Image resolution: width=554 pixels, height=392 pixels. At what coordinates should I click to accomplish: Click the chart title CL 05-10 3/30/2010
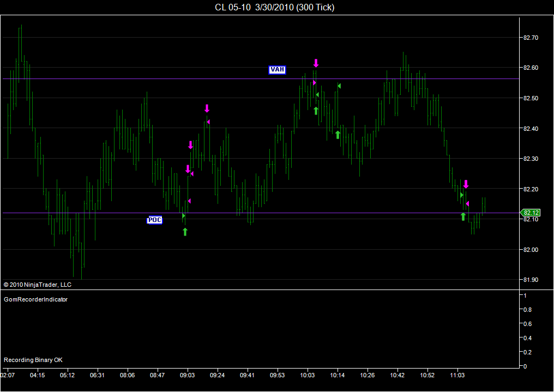click(274, 8)
